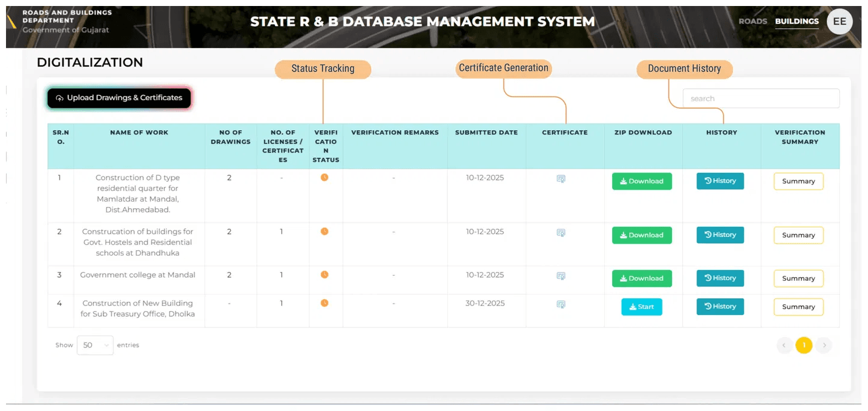Viewport: 868px width, 411px height.
Task: Open Summary for Govt. Hostels at Dhandhuka
Action: (798, 235)
